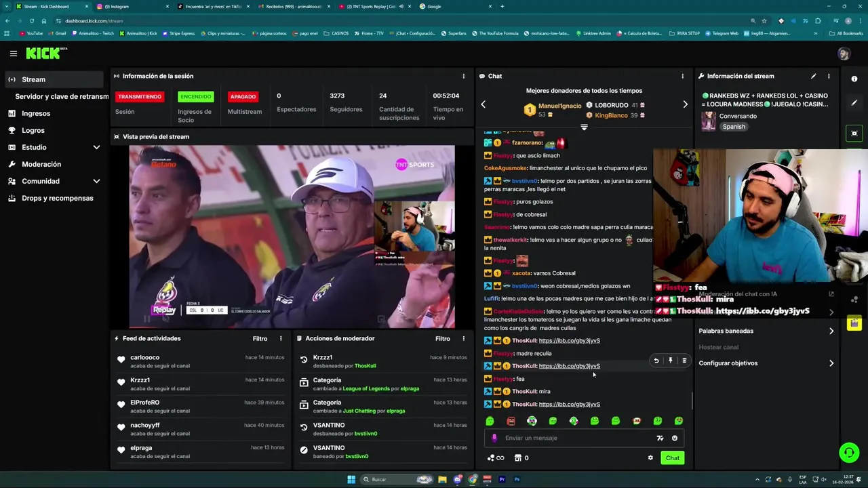Open the shop icon showing 0
868x488 pixels.
(521, 458)
